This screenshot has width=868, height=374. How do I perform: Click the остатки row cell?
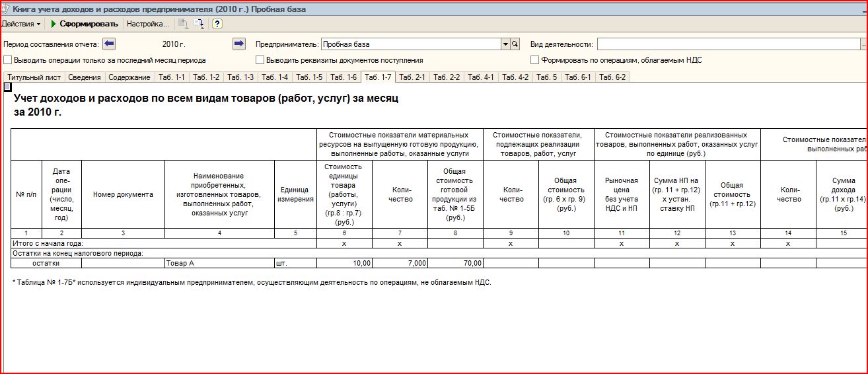pyautogui.click(x=46, y=263)
